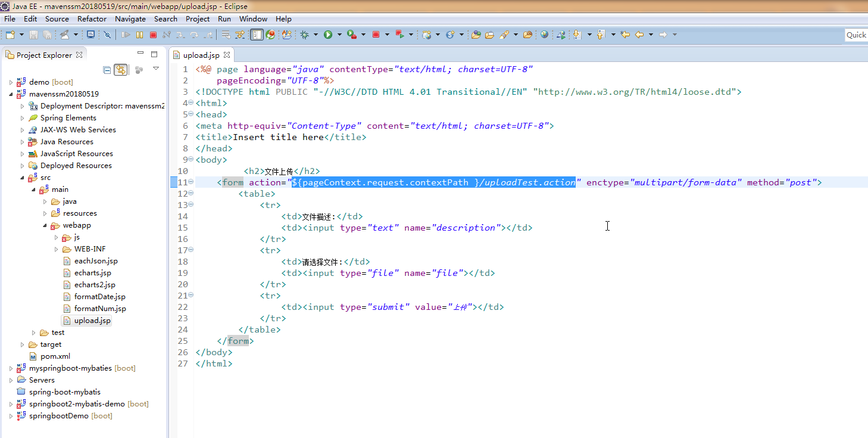Click the Save toolbar icon
This screenshot has width=868, height=438.
pyautogui.click(x=33, y=35)
